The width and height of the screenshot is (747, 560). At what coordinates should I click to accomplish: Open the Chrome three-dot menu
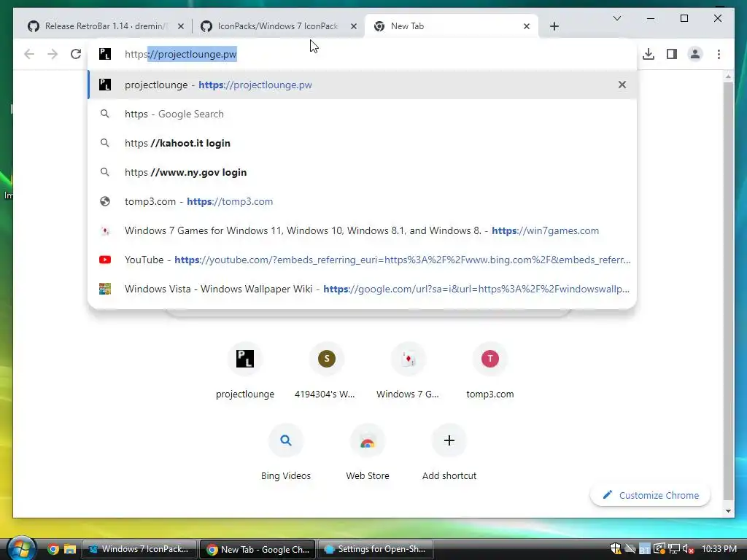719,54
